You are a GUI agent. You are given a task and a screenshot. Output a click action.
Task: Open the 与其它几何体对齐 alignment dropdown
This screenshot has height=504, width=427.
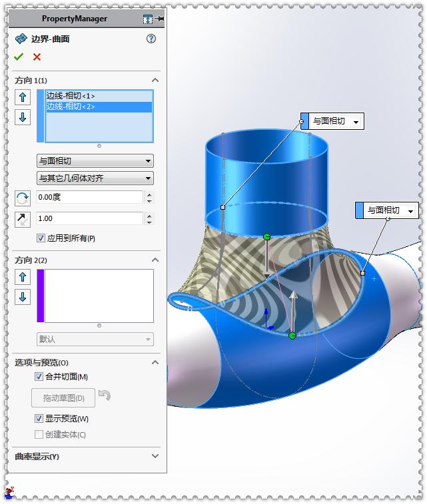[95, 178]
